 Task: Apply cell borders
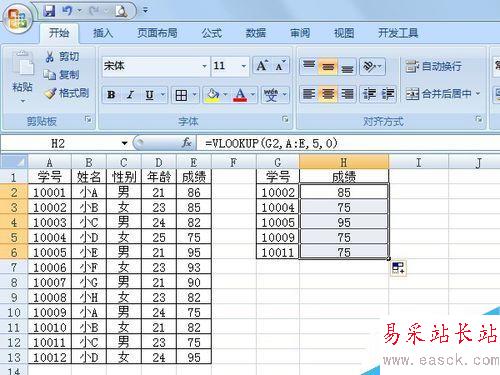pos(181,95)
